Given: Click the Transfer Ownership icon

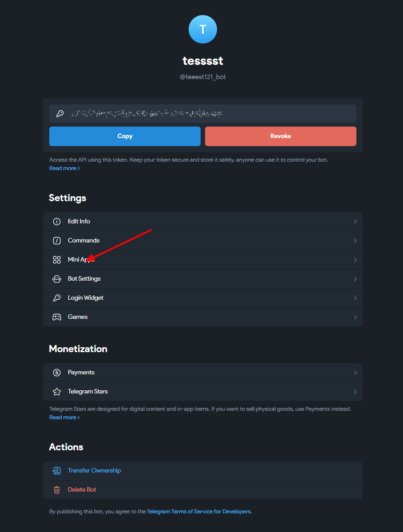Looking at the screenshot, I should click(56, 471).
